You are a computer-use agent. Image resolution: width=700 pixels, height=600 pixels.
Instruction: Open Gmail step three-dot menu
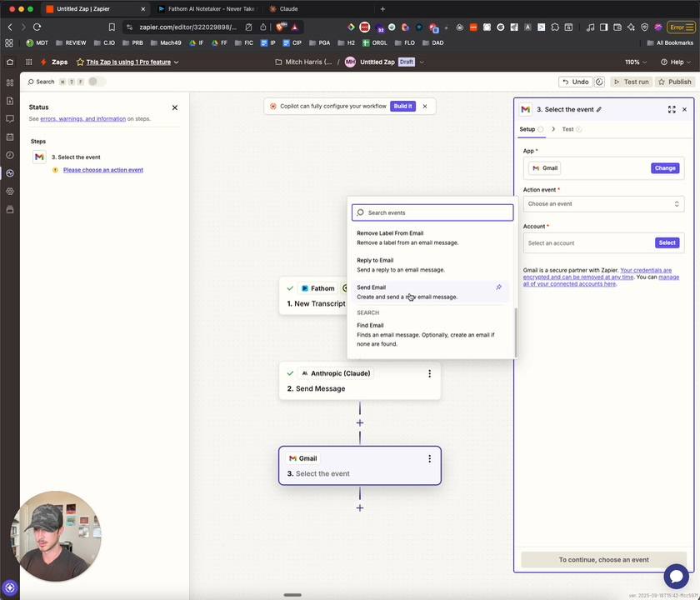(x=429, y=458)
